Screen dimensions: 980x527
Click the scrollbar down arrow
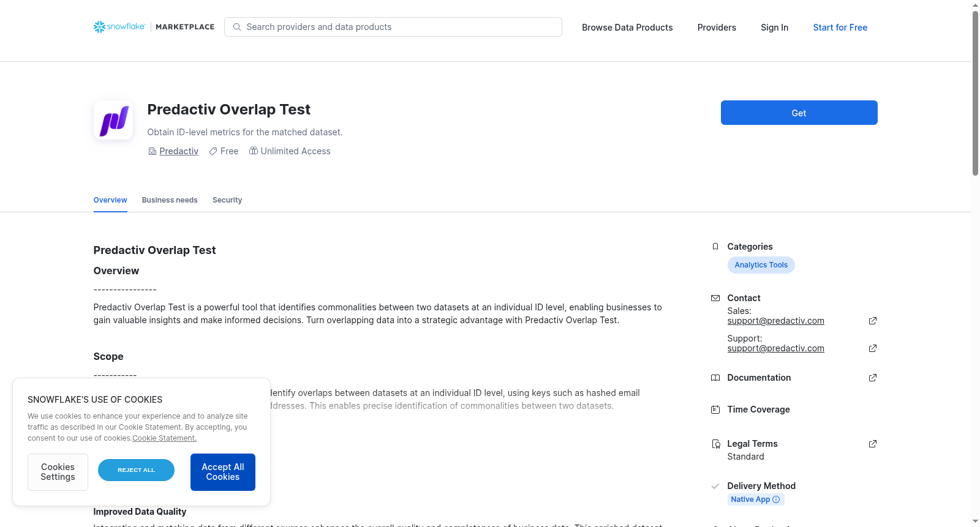pos(975,521)
